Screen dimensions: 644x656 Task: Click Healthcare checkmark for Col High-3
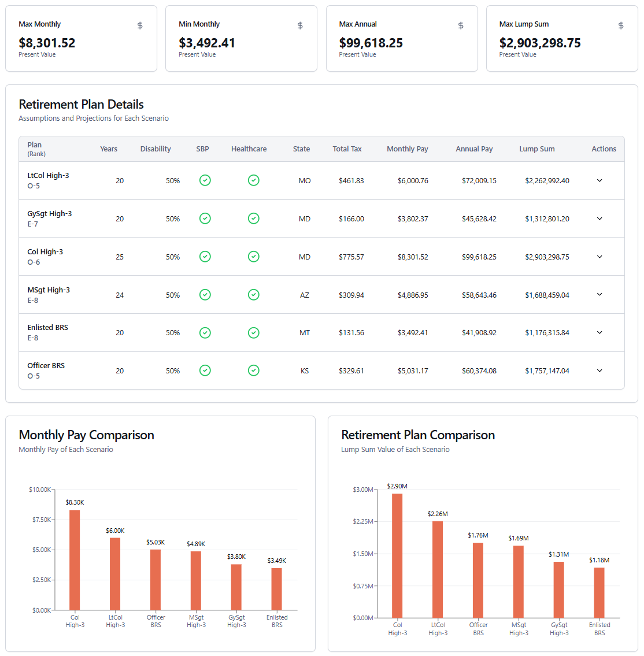pyautogui.click(x=254, y=257)
